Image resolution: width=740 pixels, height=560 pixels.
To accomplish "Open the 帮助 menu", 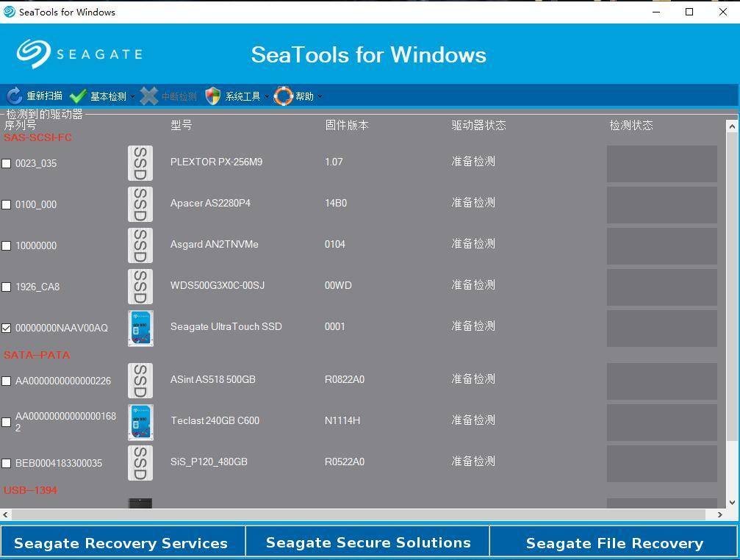I will 304,96.
